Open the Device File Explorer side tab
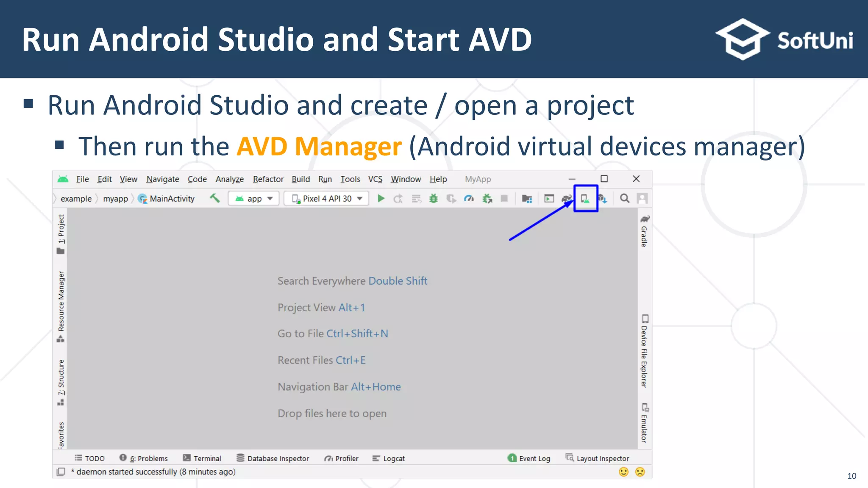The image size is (868, 488). 644,351
